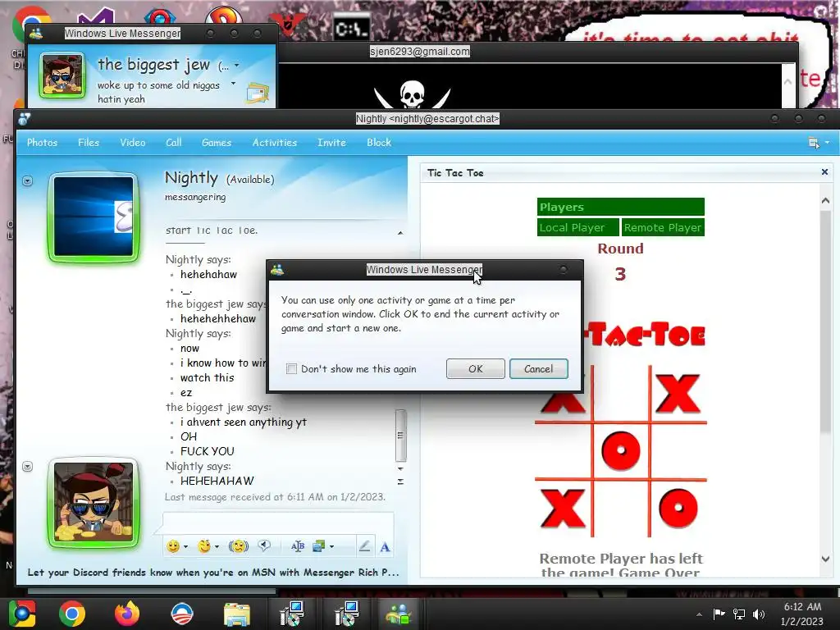Open Firefox from the taskbar

tap(127, 614)
